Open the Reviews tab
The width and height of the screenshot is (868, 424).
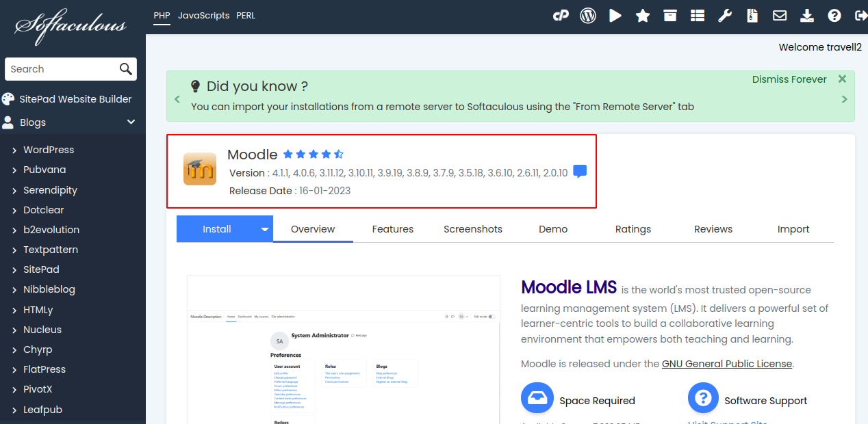(x=713, y=229)
